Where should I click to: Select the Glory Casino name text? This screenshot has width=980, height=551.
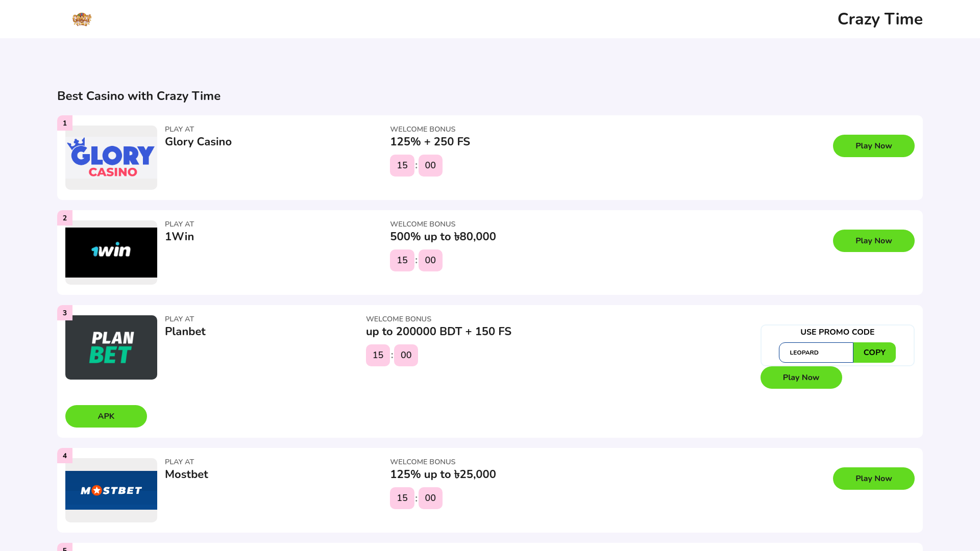point(198,142)
